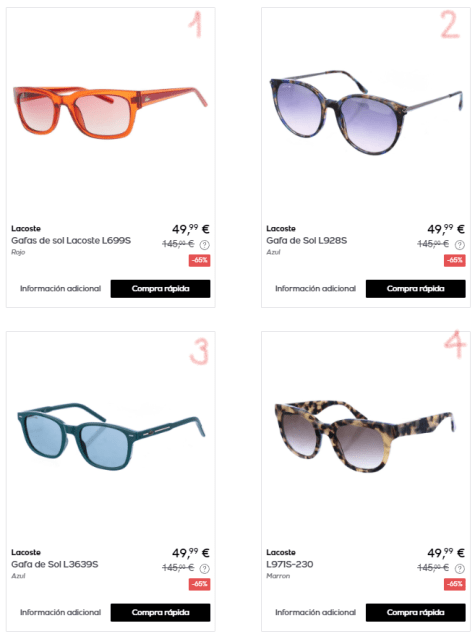Open the brown tortoise L971S sunglasses image
The width and height of the screenshot is (475, 639).
pos(365,436)
